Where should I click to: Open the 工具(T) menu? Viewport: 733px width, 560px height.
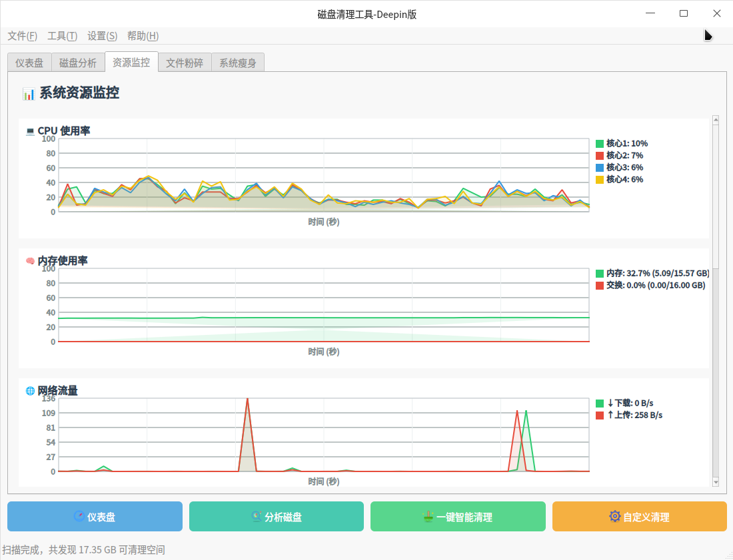click(x=62, y=36)
